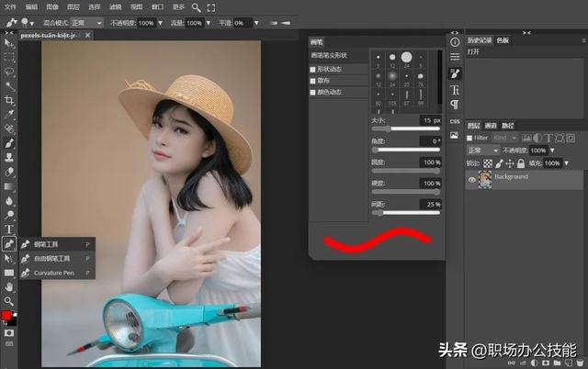
Task: Select the Path Selection tool
Action: (8, 259)
